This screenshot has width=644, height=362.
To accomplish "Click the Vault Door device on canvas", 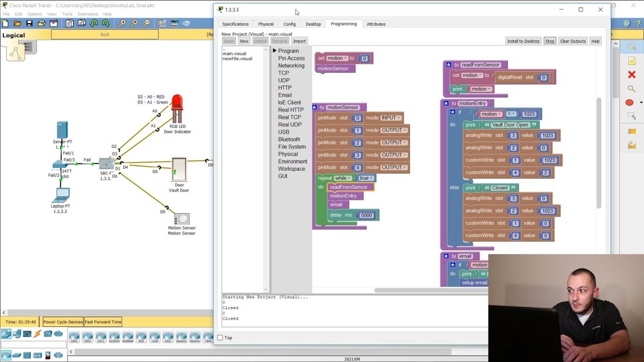I will pos(179,169).
